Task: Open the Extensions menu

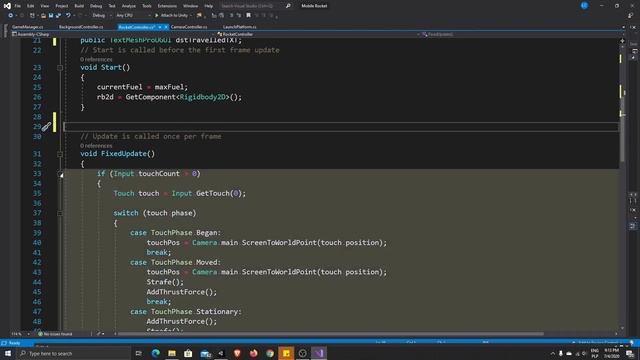Action: (x=167, y=6)
